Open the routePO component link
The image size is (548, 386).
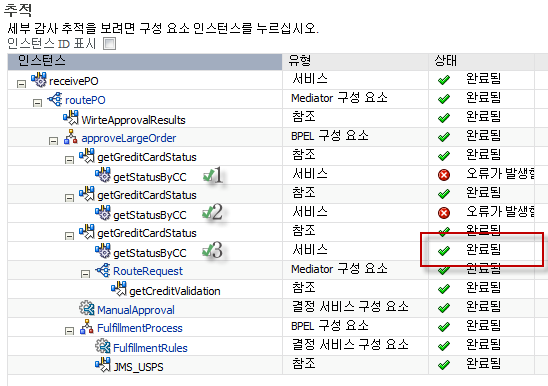tap(85, 100)
